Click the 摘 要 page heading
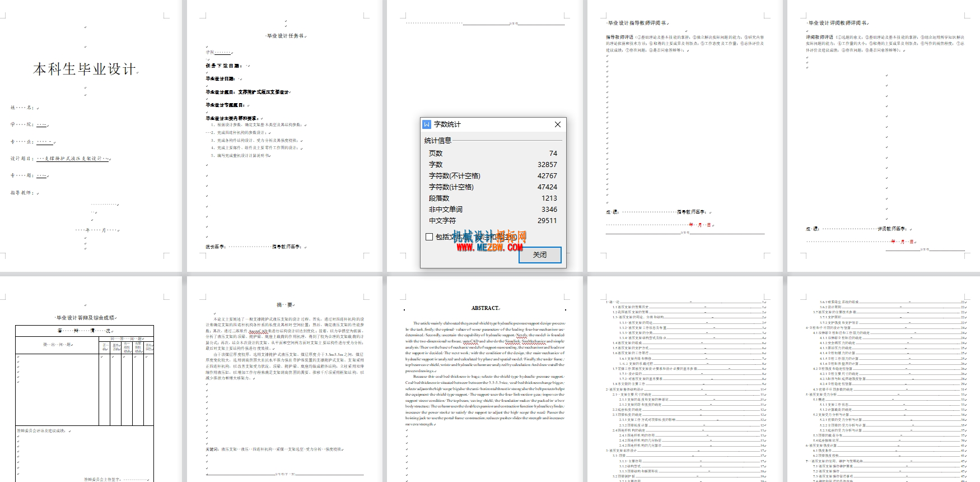Image resolution: width=980 pixels, height=482 pixels. click(x=285, y=305)
